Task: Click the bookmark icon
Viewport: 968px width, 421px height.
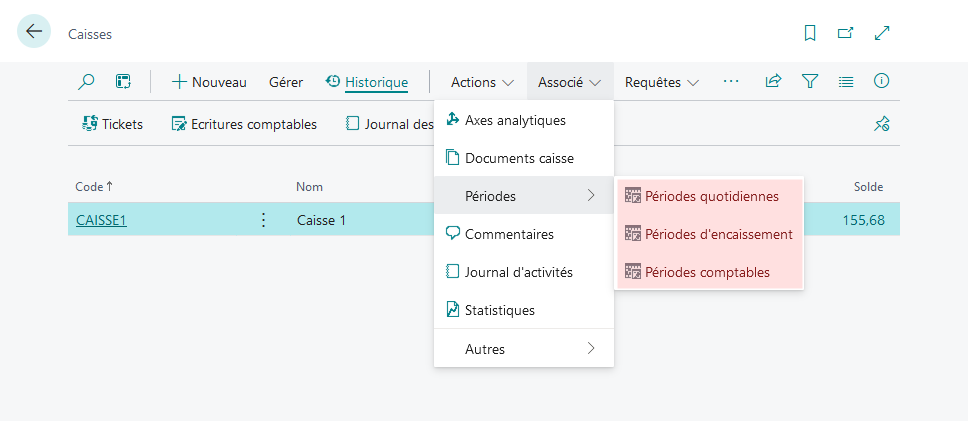Action: coord(809,33)
